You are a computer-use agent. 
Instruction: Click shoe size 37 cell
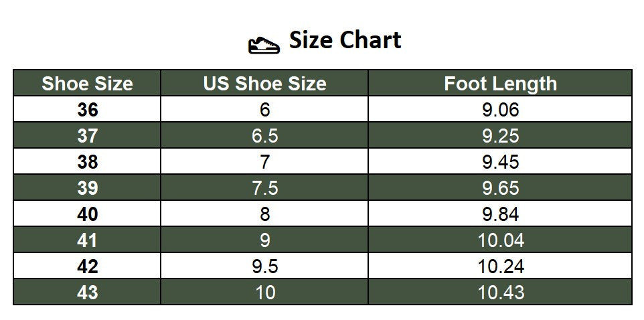pyautogui.click(x=87, y=135)
